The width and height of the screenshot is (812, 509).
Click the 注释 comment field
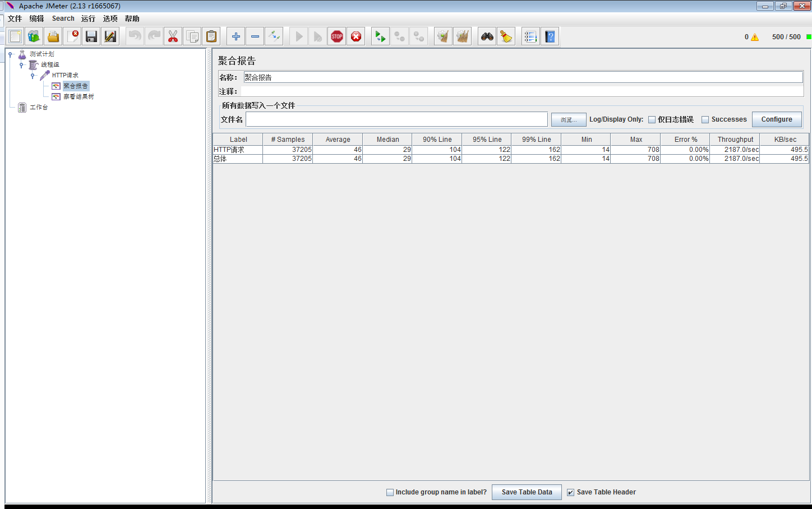coord(523,91)
